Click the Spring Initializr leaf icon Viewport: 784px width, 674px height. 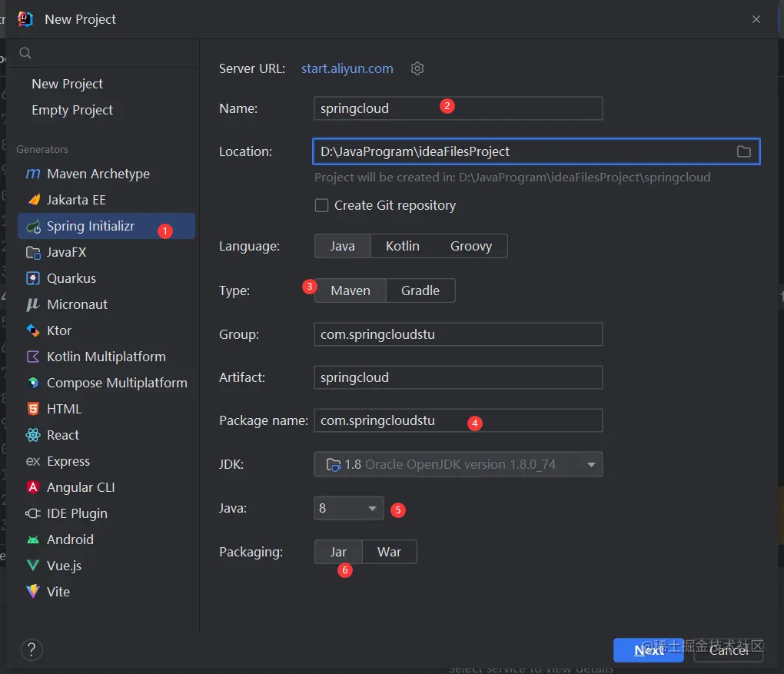[34, 227]
